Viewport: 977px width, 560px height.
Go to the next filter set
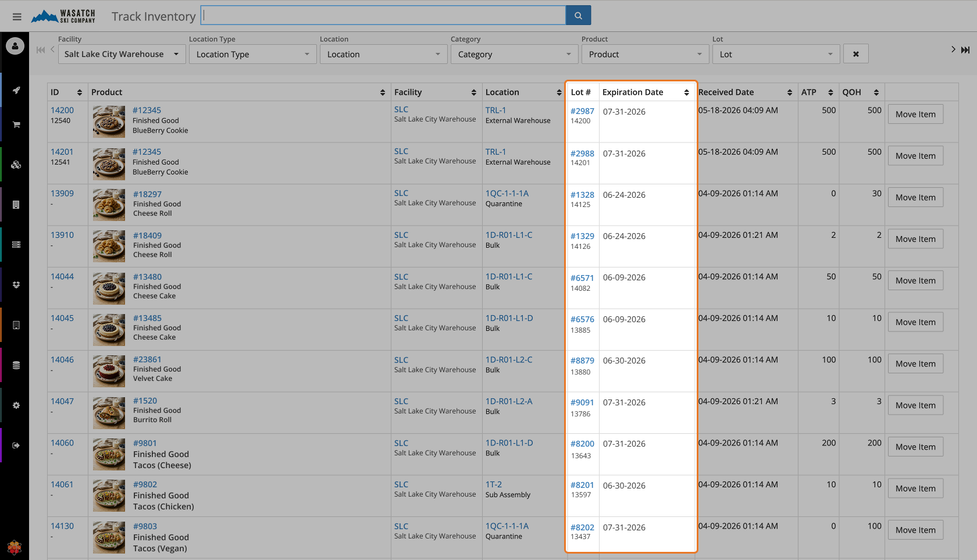tap(953, 49)
